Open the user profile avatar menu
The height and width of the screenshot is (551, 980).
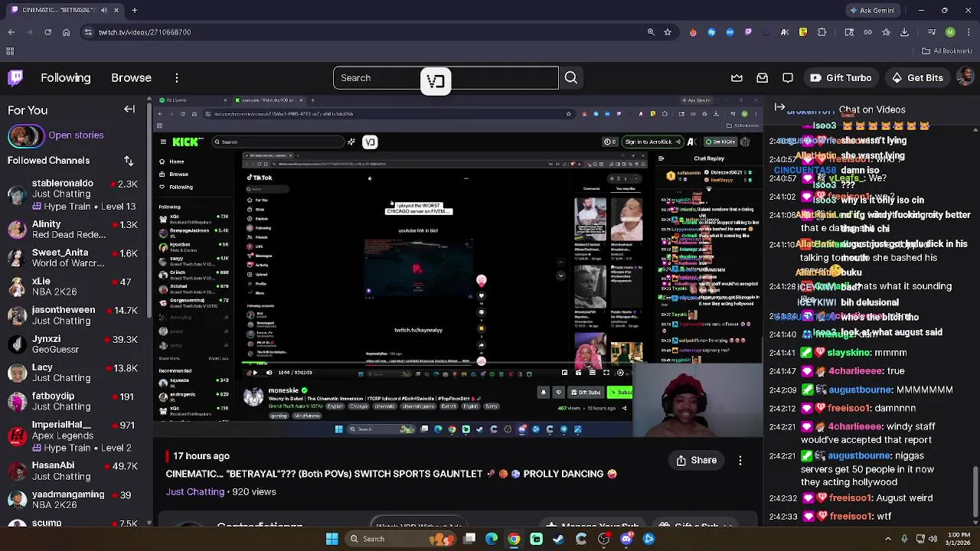[965, 78]
